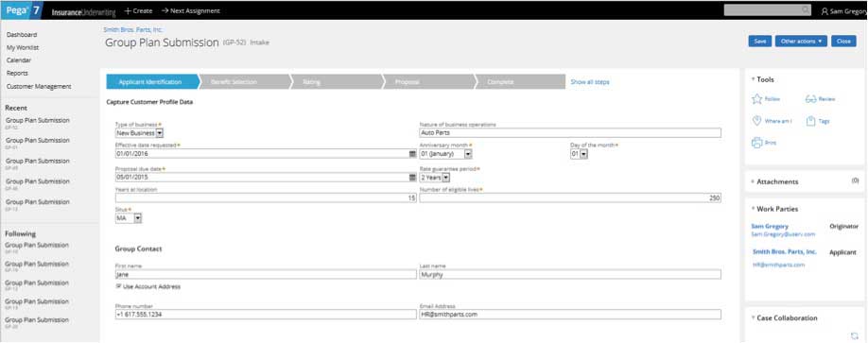Click the Print printer icon in Tools

[756, 143]
